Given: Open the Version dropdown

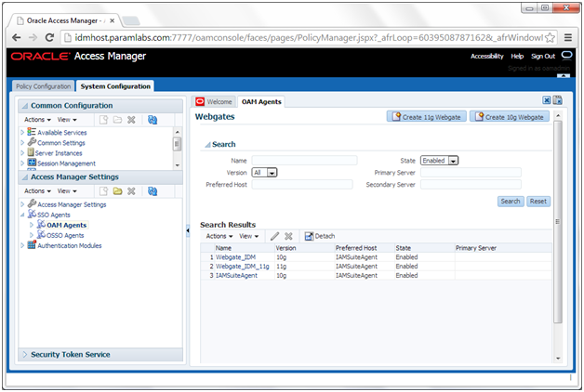Looking at the screenshot, I should (x=272, y=173).
